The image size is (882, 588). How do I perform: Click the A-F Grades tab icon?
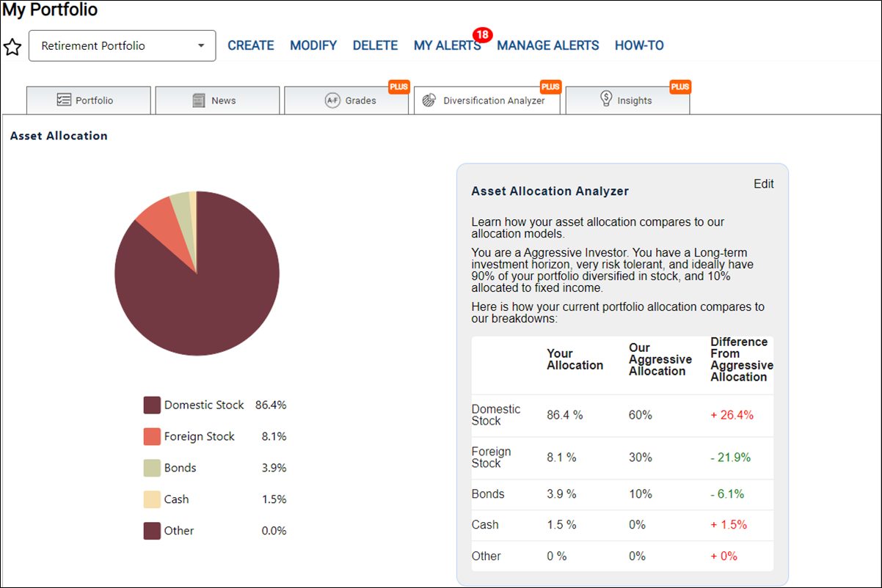pyautogui.click(x=332, y=100)
